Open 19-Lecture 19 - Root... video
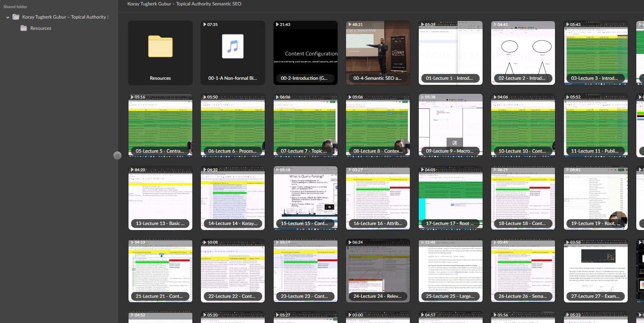The image size is (644, 323). [x=596, y=198]
